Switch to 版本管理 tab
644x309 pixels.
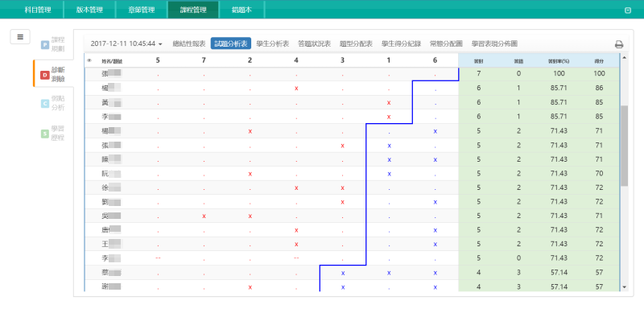[89, 10]
